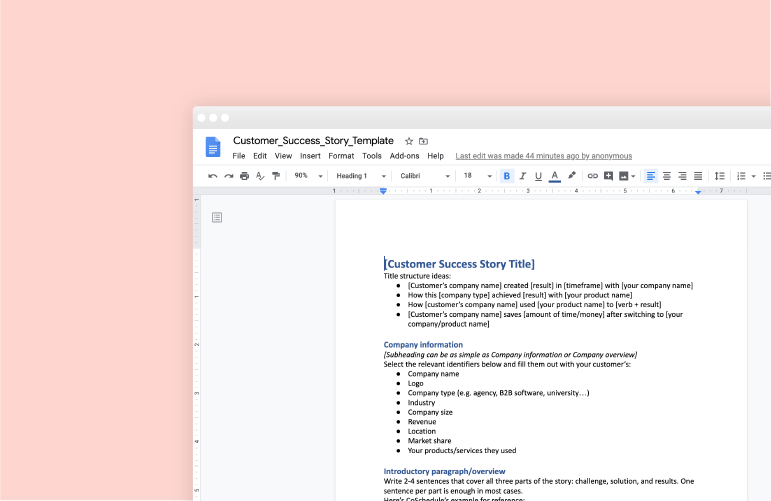Click the italic Subheading note line
Image resolution: width=771 pixels, height=501 pixels.
click(510, 354)
